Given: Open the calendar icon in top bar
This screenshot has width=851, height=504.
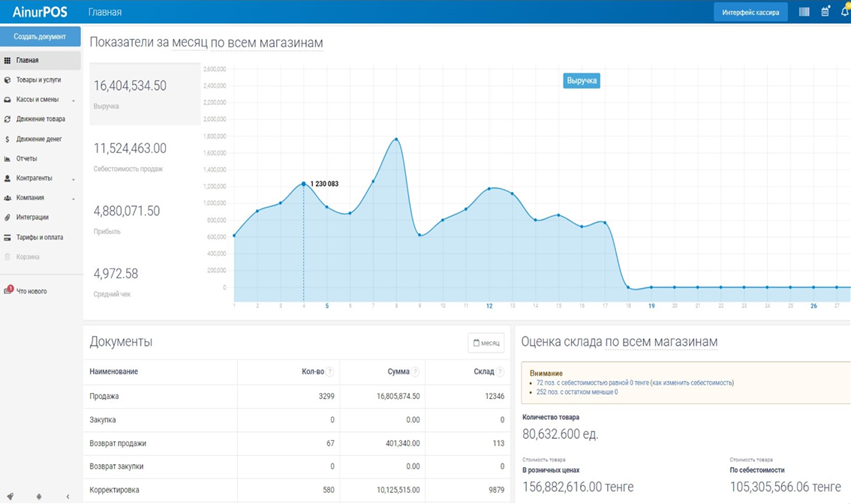Looking at the screenshot, I should 825,12.
